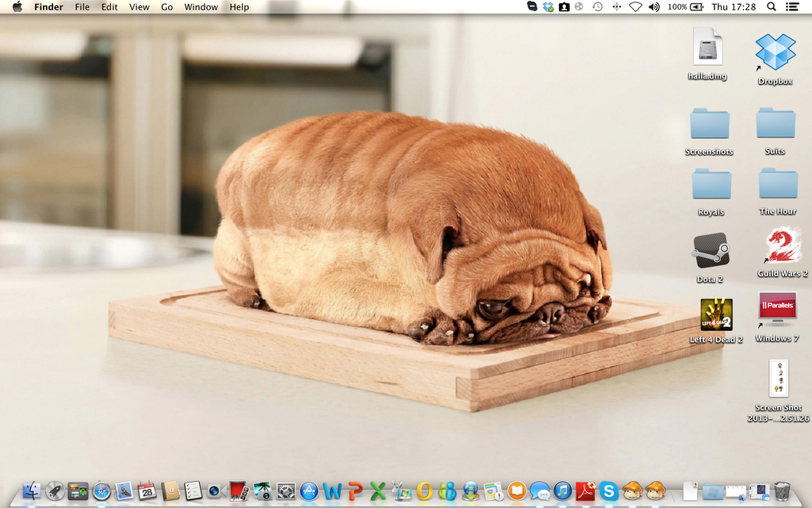
Task: Open the Apple menu
Action: click(16, 6)
